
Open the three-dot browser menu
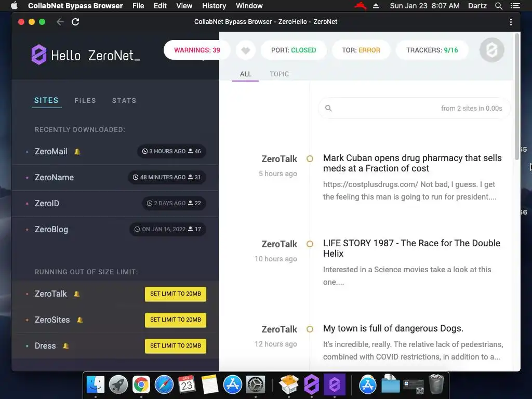511,22
